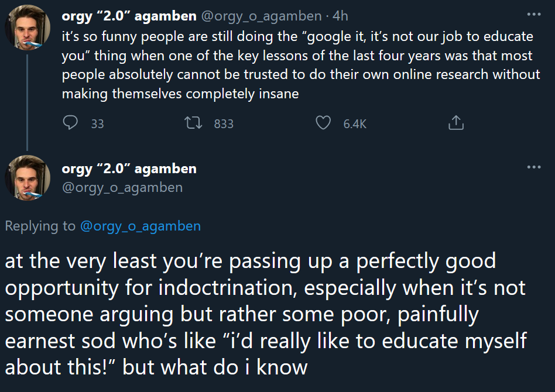Click the 6.4K likes count
This screenshot has height=392, width=555.
click(x=355, y=123)
